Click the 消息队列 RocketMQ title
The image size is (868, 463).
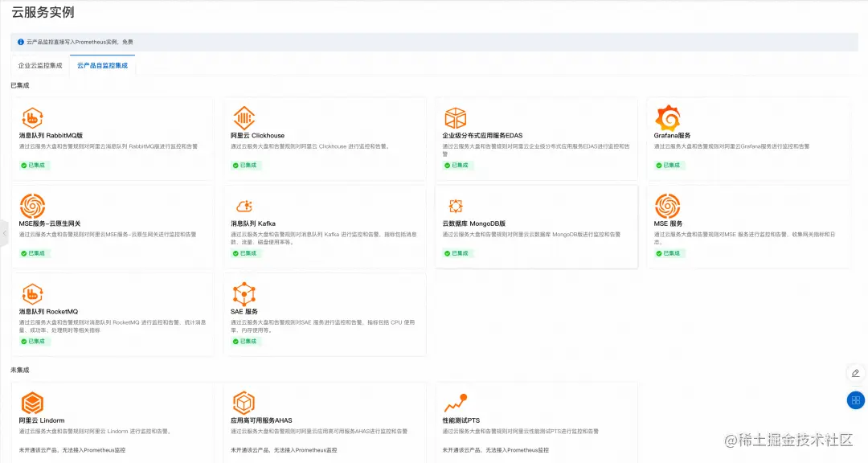48,311
